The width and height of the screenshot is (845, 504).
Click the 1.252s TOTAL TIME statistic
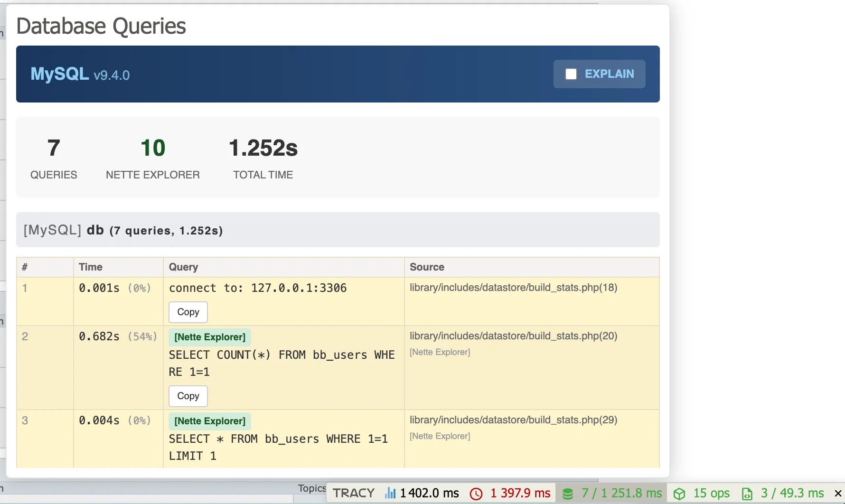pos(263,158)
